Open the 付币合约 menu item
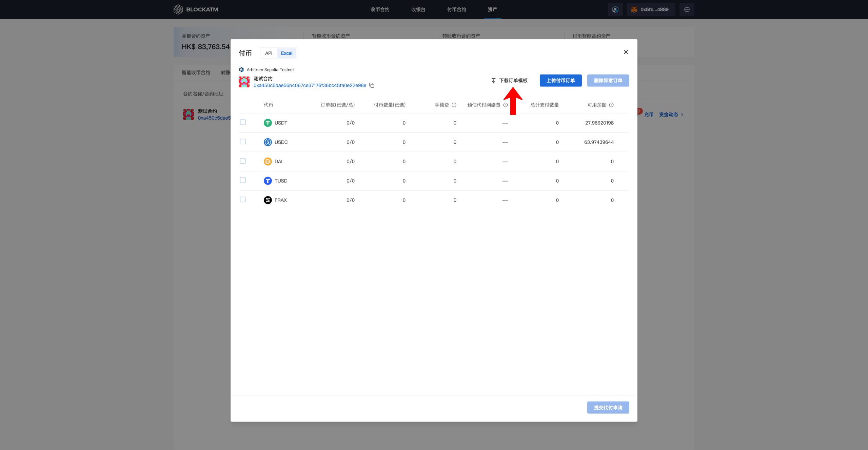 [x=456, y=9]
